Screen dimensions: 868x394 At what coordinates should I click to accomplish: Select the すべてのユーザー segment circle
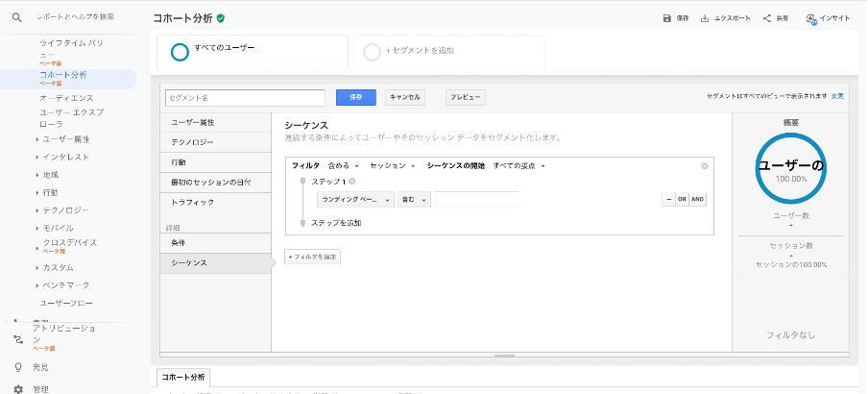point(180,52)
